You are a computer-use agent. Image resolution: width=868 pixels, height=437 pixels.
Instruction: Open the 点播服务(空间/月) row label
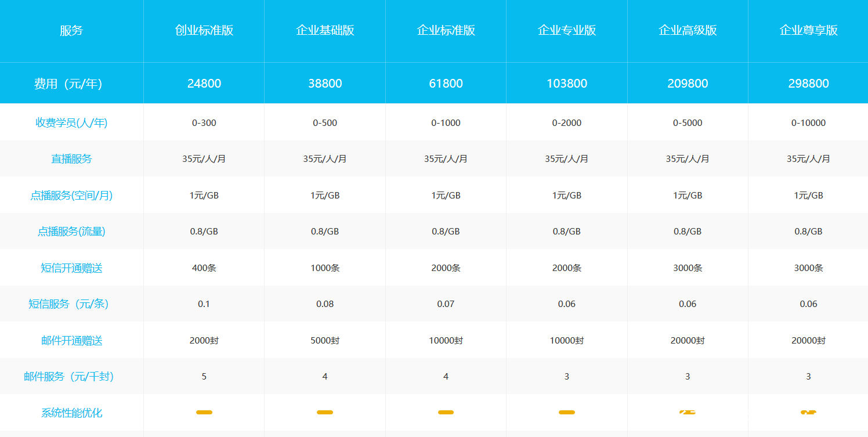click(71, 196)
